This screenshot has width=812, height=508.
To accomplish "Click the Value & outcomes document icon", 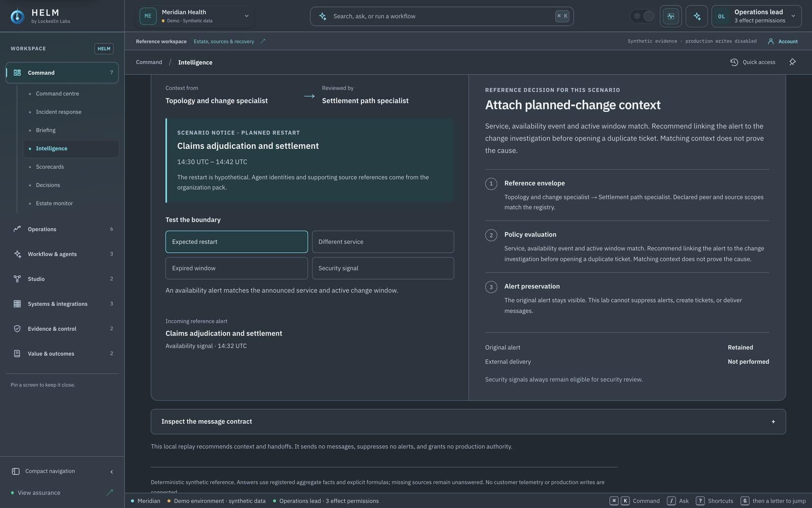I will point(17,354).
